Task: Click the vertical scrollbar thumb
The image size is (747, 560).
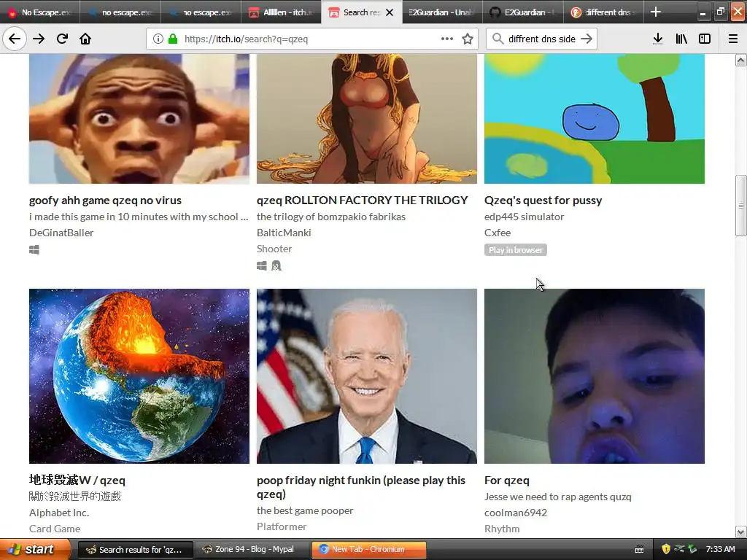Action: point(741,205)
